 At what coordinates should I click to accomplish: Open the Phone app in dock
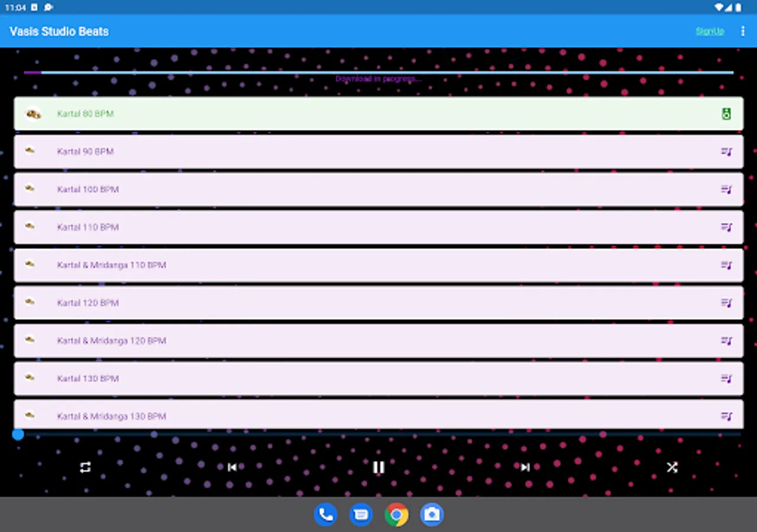(325, 515)
